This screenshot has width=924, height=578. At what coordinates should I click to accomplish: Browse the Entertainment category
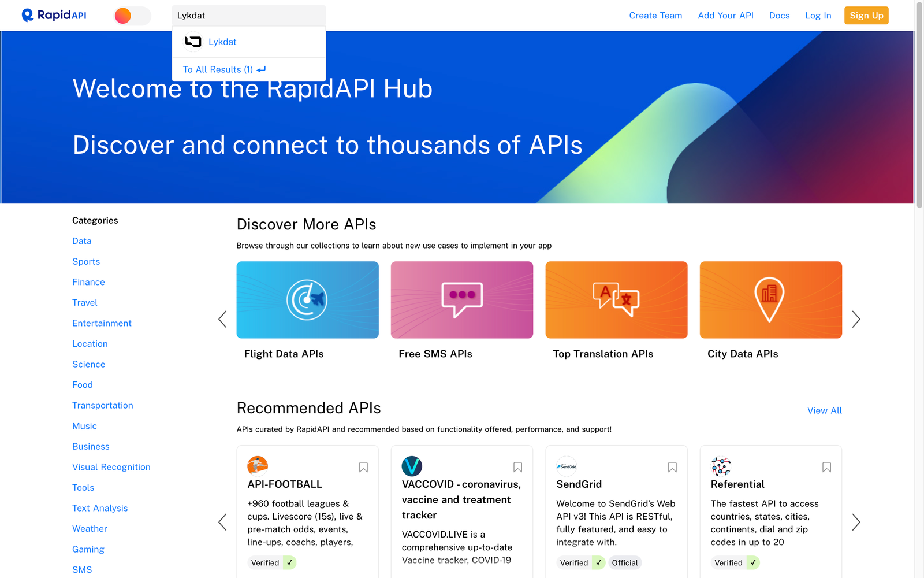[x=102, y=323]
